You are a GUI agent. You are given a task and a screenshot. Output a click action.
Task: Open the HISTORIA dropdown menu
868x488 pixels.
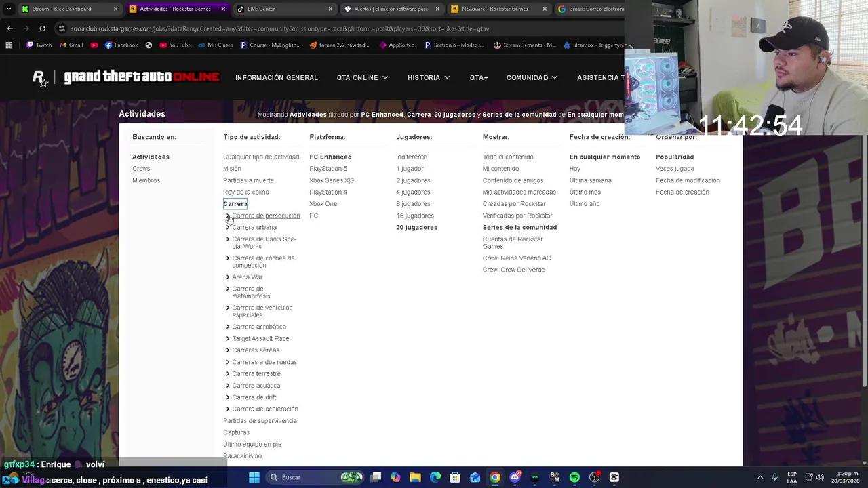(429, 78)
